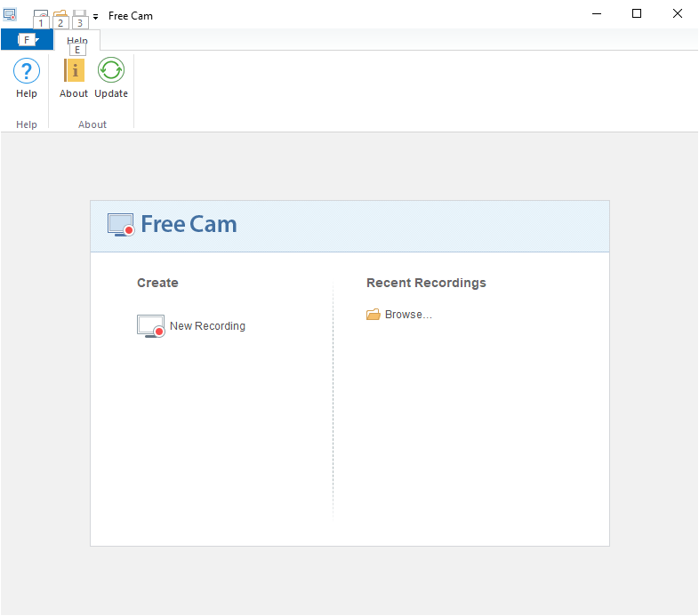Image resolution: width=699 pixels, height=616 pixels.
Task: Maximize the Free Cam window
Action: [x=637, y=14]
